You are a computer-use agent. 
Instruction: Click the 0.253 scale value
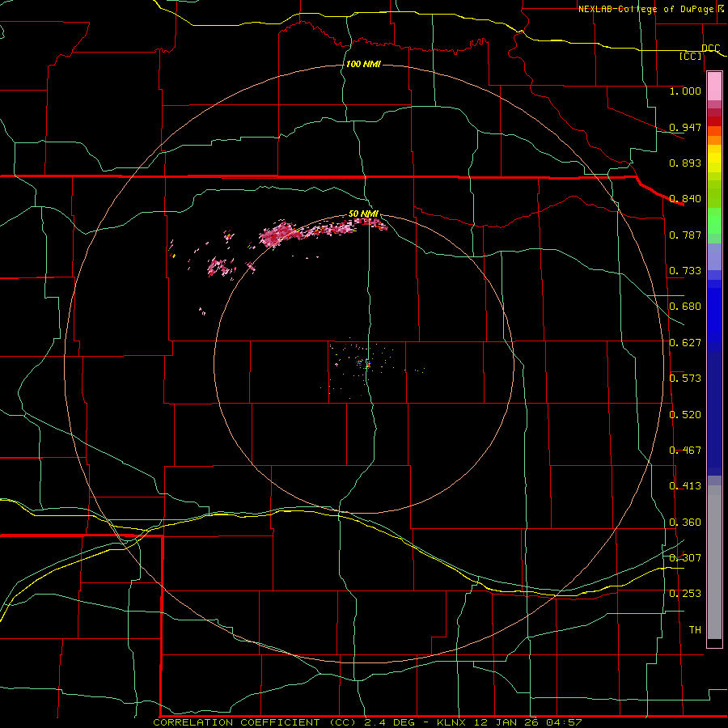[685, 594]
